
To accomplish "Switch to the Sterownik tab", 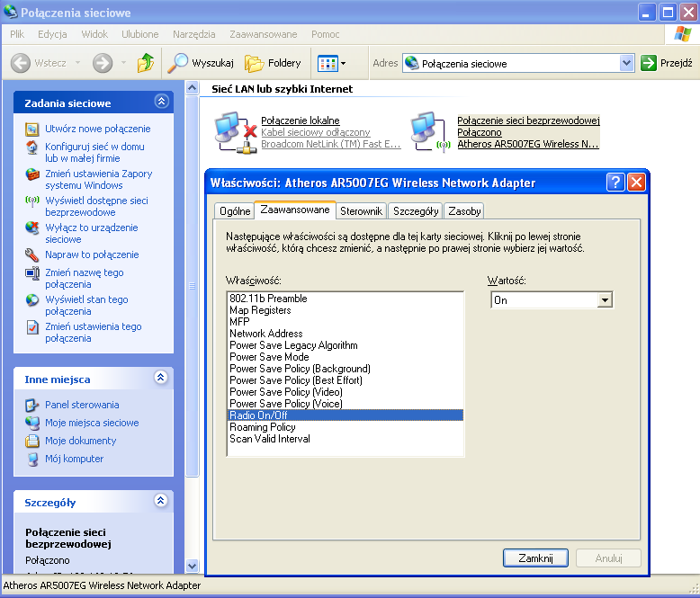I will pyautogui.click(x=361, y=211).
